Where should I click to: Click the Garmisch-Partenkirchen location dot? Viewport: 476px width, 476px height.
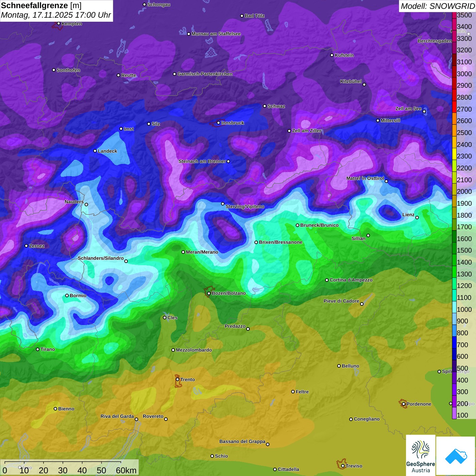click(175, 74)
